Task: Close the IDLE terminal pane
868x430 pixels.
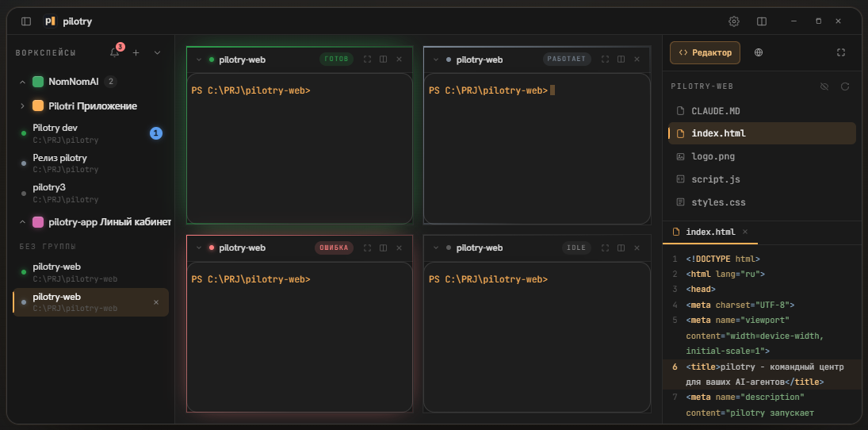Action: point(637,248)
